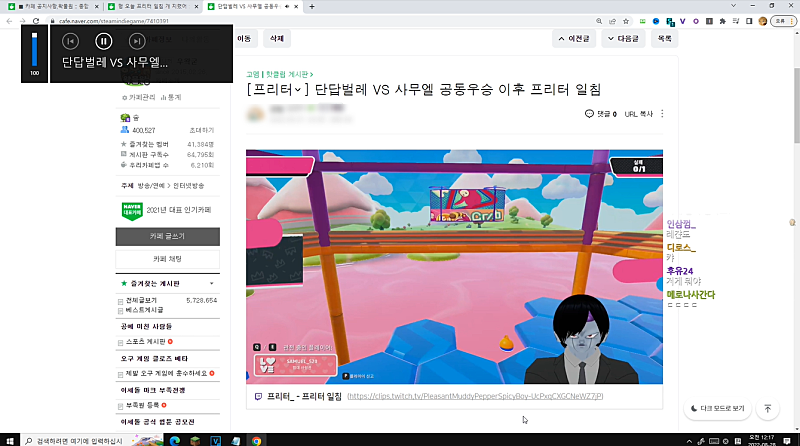
Task: Click the 이동 button
Action: click(244, 38)
